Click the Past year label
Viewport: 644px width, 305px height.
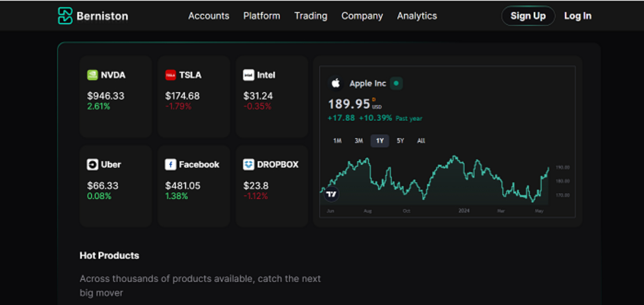409,119
